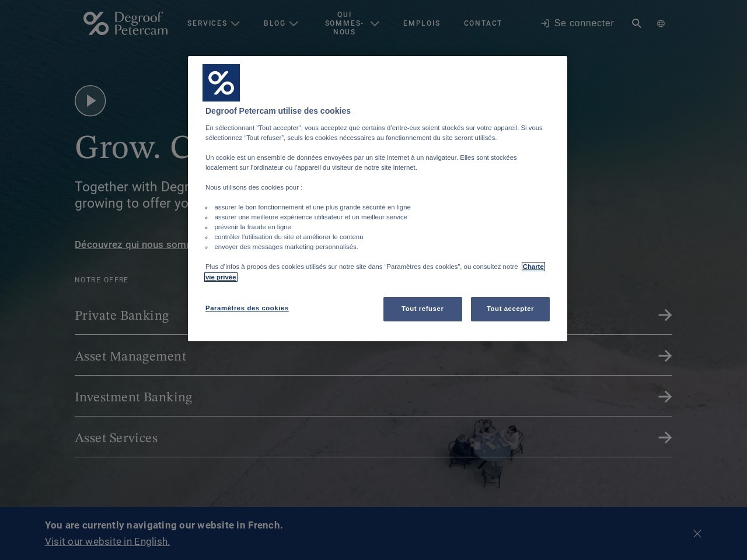Expand the Blog dropdown chevron
The image size is (747, 560).
294,24
